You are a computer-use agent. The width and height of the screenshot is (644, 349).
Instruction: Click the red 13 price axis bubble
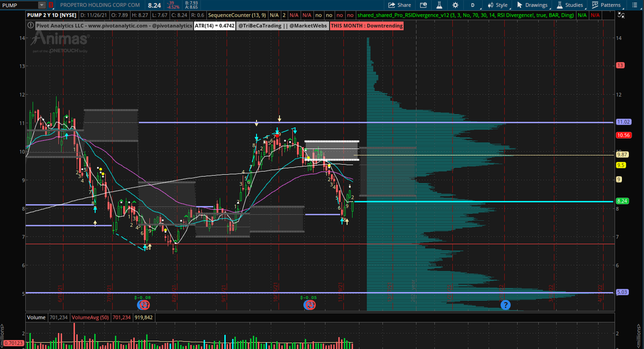tap(620, 65)
